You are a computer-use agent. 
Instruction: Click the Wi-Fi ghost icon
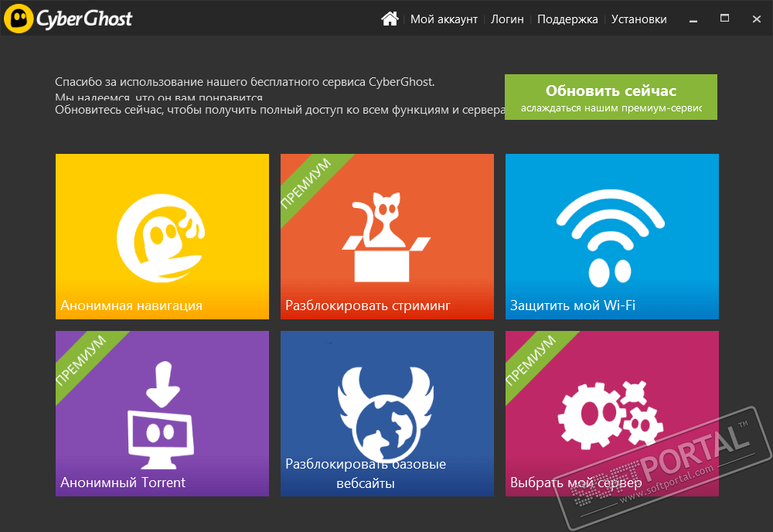[x=611, y=239]
